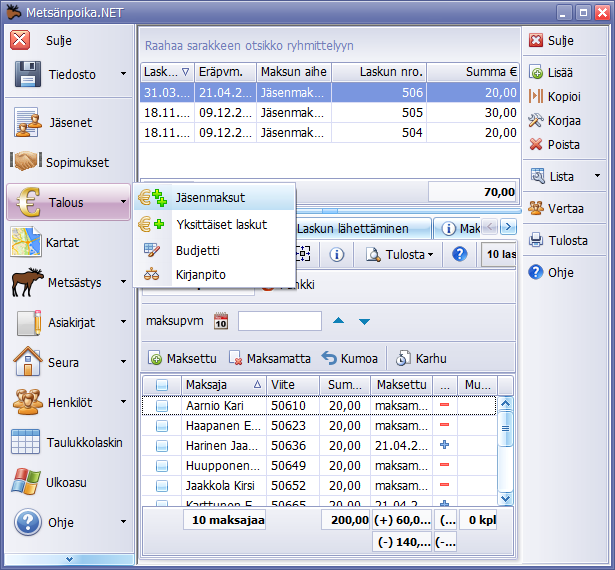Tick the checkbox for Aarnio Kari

(162, 406)
